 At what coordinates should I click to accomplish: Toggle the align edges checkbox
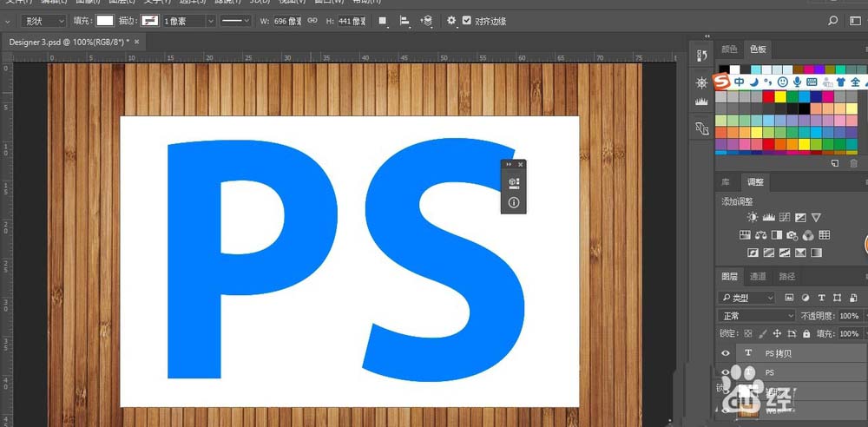point(467,21)
